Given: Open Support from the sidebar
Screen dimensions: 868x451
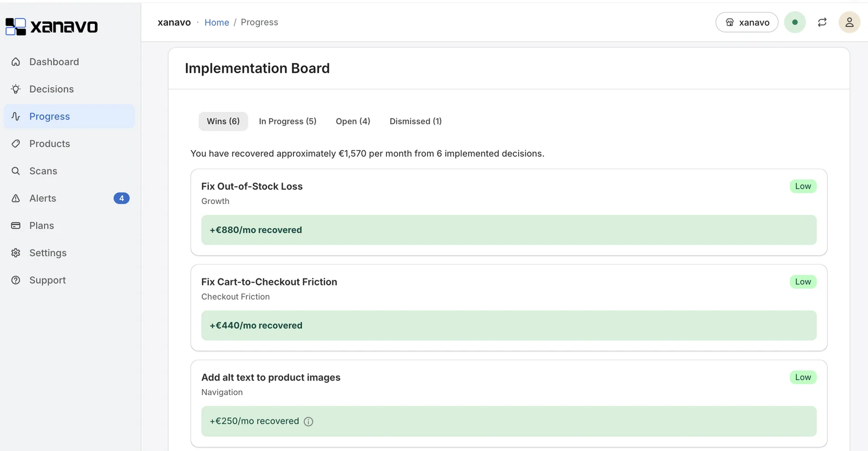Looking at the screenshot, I should pyautogui.click(x=69, y=280).
